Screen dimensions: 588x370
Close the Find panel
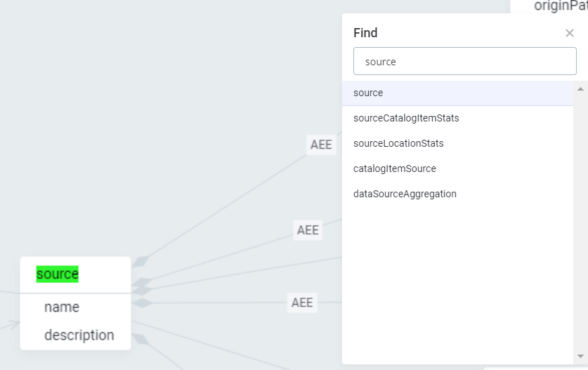pyautogui.click(x=569, y=33)
